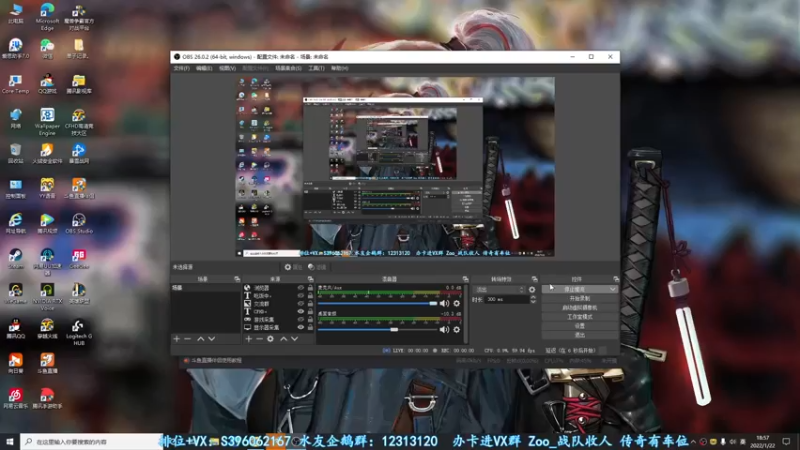Toggle lock on the display capture source
The image size is (800, 450).
click(x=310, y=327)
